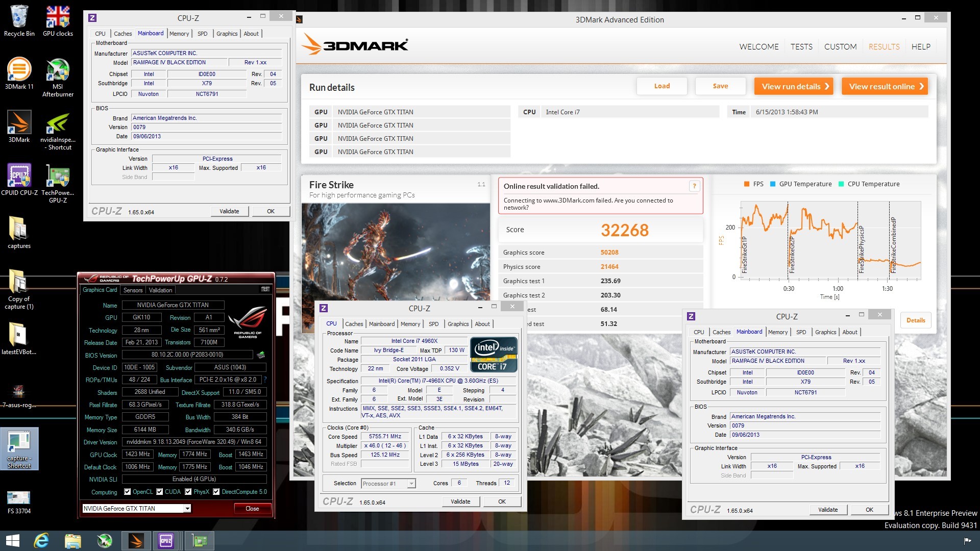
Task: Click the bus interface question mark in GPU-Z
Action: pyautogui.click(x=265, y=380)
